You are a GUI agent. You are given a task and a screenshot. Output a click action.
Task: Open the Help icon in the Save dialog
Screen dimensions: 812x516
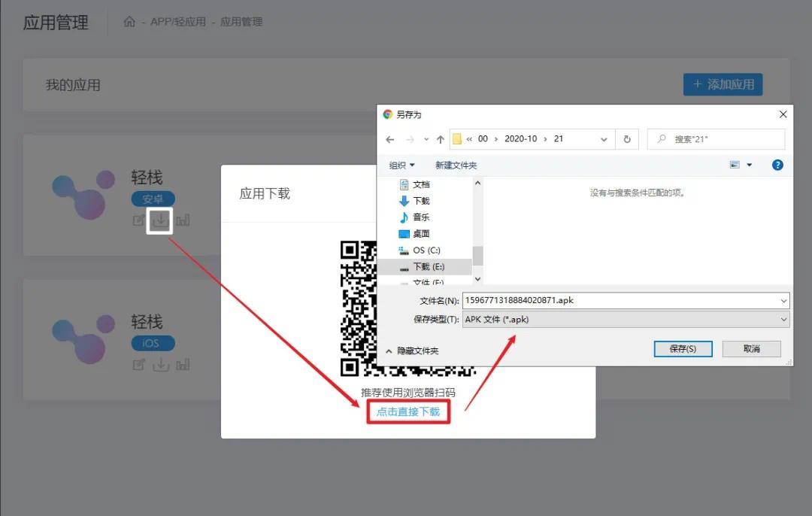777,165
